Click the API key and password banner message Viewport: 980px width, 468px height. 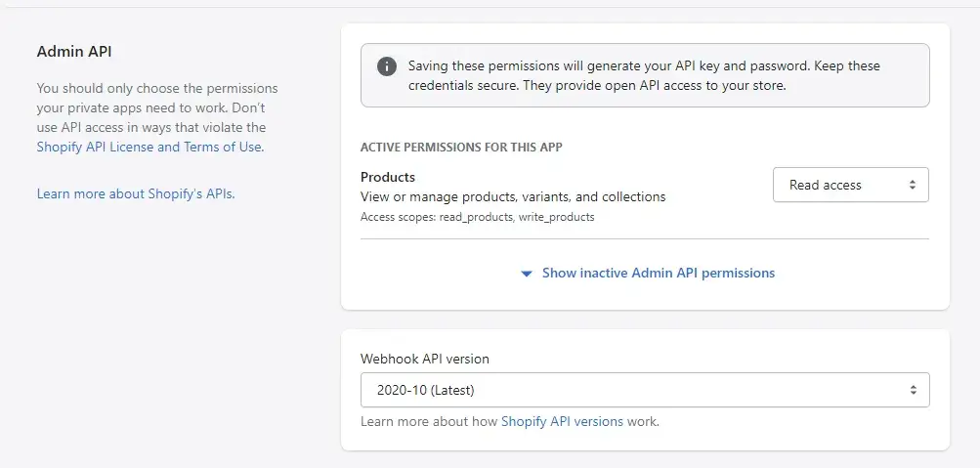pyautogui.click(x=644, y=75)
